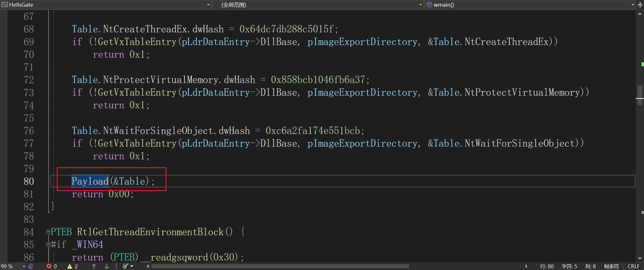Click the CRLF line ending indicator
This screenshot has width=644, height=270.
[x=633, y=266]
